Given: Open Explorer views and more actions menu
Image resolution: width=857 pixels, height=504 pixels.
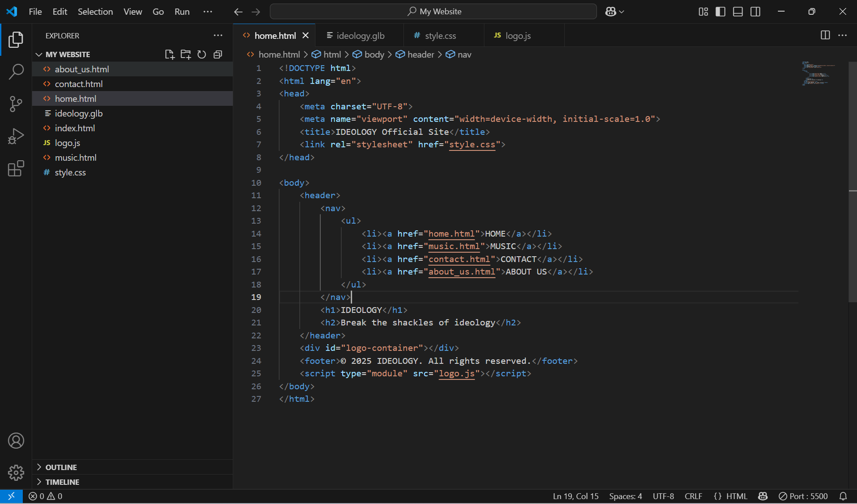Looking at the screenshot, I should coord(218,35).
